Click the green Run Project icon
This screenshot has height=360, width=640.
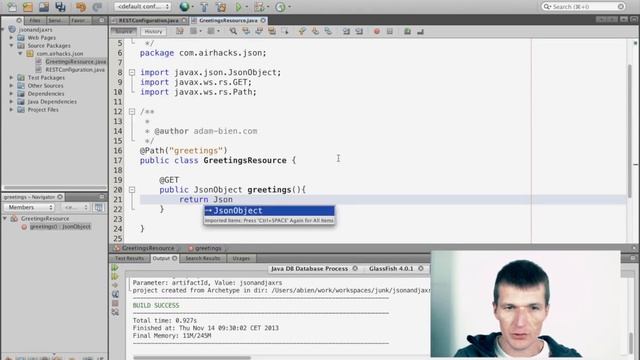tap(238, 7)
